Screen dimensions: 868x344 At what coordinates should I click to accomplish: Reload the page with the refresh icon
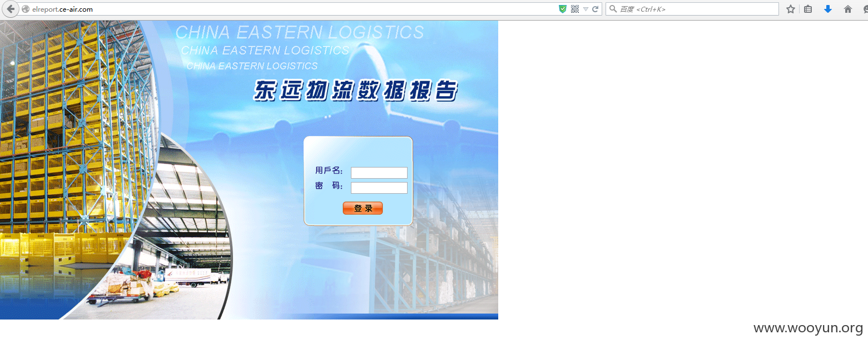pyautogui.click(x=595, y=9)
